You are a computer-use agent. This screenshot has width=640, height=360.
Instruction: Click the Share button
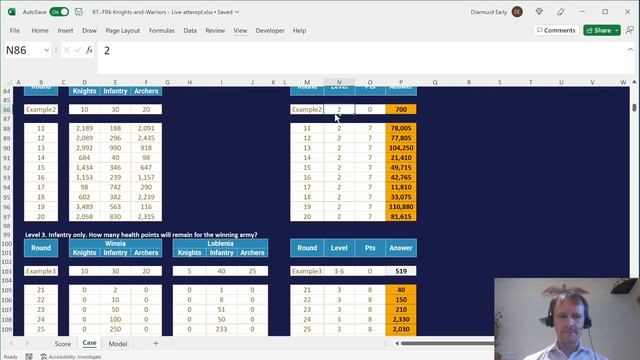tap(598, 30)
